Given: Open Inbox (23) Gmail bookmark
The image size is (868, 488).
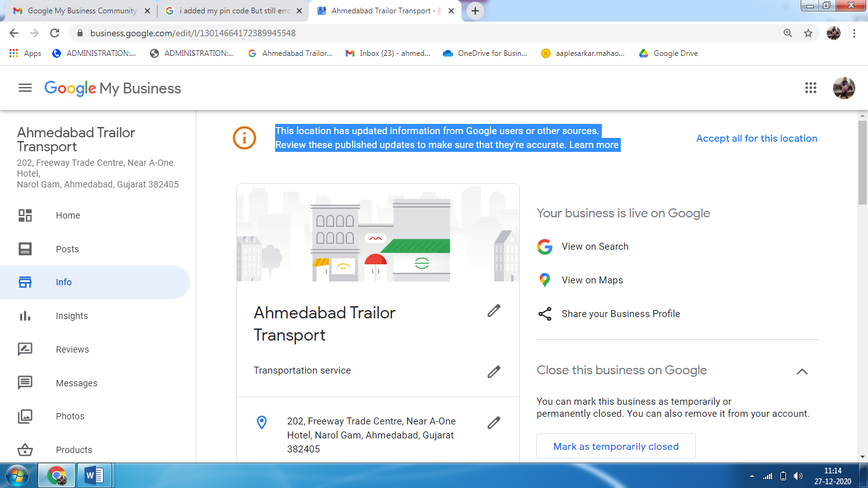Looking at the screenshot, I should pyautogui.click(x=388, y=53).
